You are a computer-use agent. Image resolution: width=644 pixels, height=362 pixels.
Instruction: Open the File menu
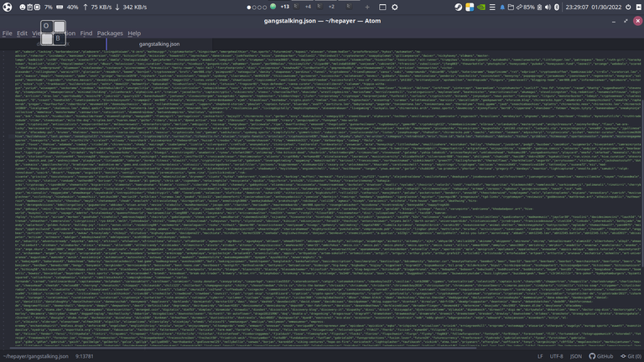[8, 34]
